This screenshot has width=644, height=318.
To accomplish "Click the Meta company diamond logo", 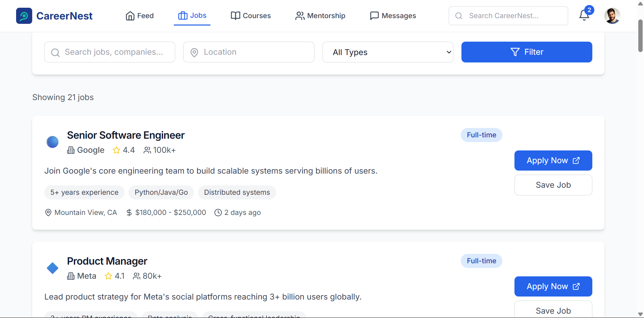I will 52,268.
